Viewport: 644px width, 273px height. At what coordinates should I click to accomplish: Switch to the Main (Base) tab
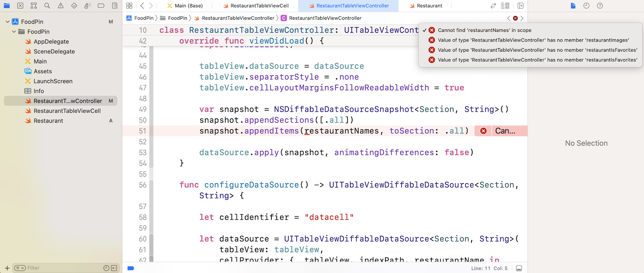click(x=189, y=6)
